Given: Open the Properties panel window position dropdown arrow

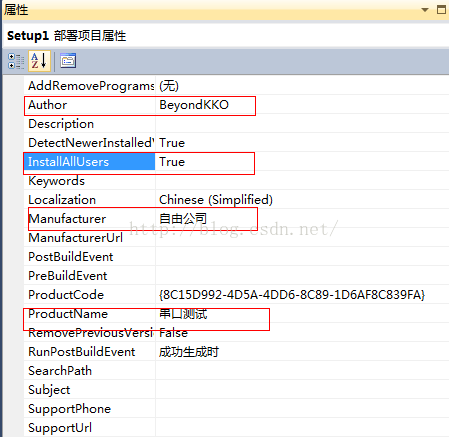Looking at the screenshot, I should tap(425, 10).
